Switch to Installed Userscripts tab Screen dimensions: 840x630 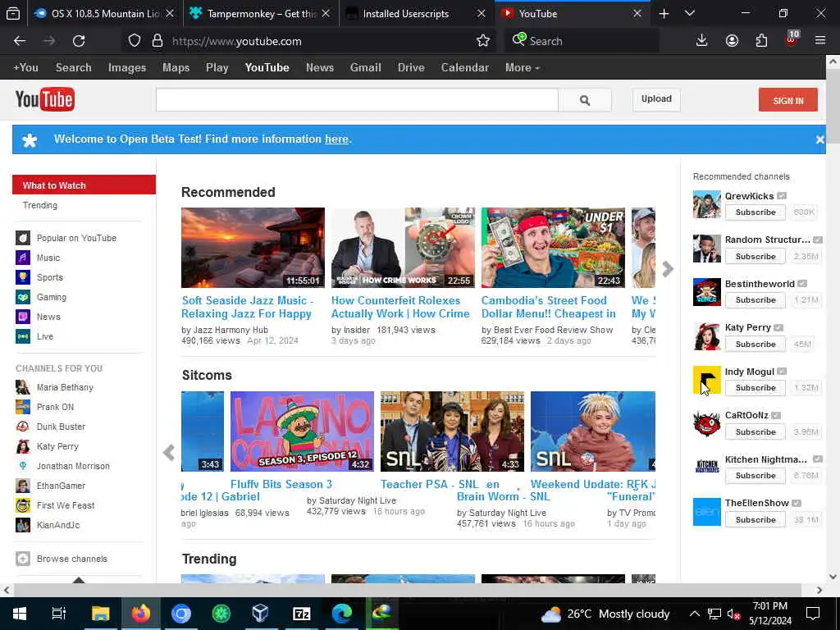(416, 13)
